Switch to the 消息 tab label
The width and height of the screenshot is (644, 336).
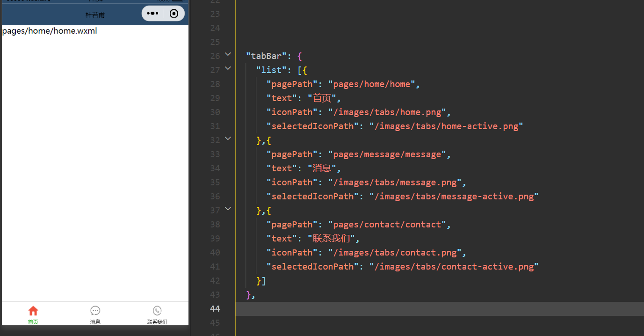95,322
